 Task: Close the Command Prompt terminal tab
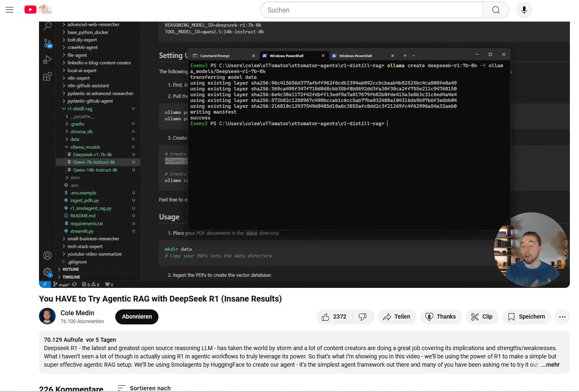[253, 56]
